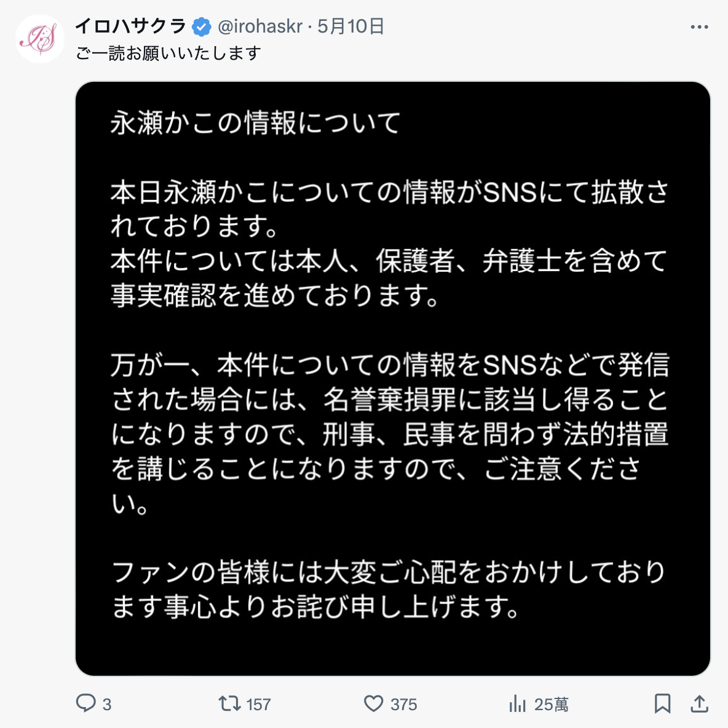Viewport: 728px width, 728px height.
Task: Click the ファンの皆様には paragraph in the image
Action: point(389,589)
